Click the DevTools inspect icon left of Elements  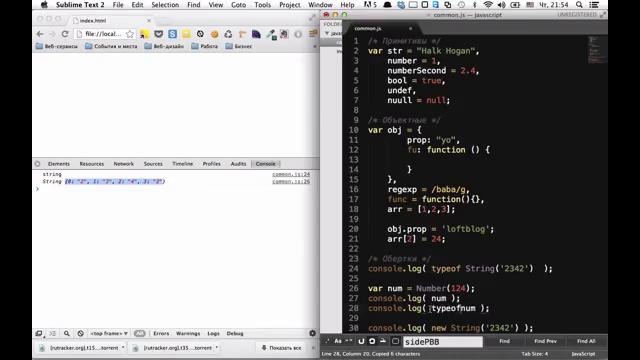pos(38,164)
